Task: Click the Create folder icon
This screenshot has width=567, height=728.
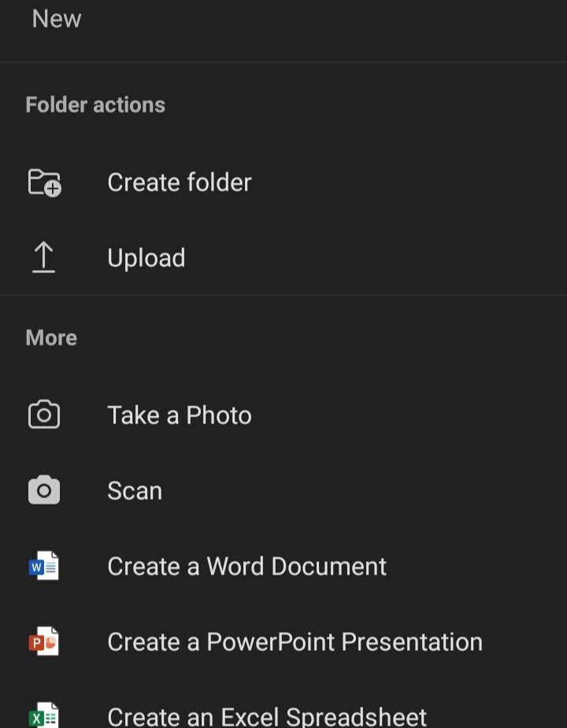Action: click(44, 183)
